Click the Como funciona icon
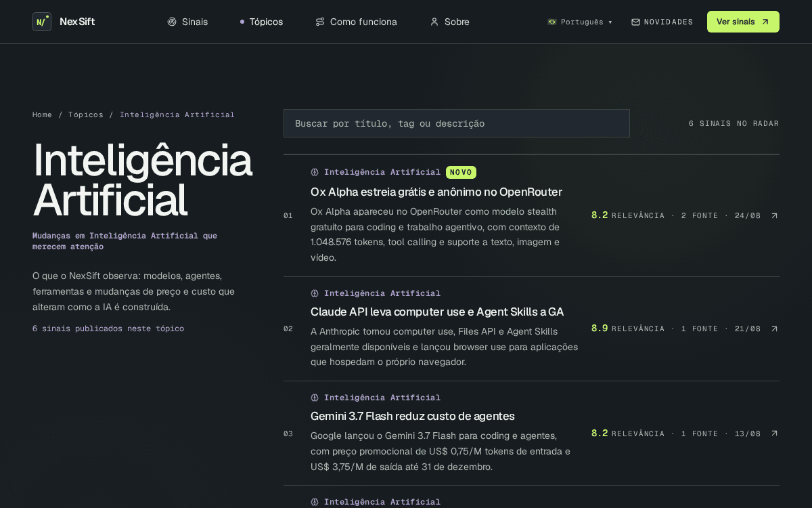Image resolution: width=812 pixels, height=508 pixels. tap(320, 22)
